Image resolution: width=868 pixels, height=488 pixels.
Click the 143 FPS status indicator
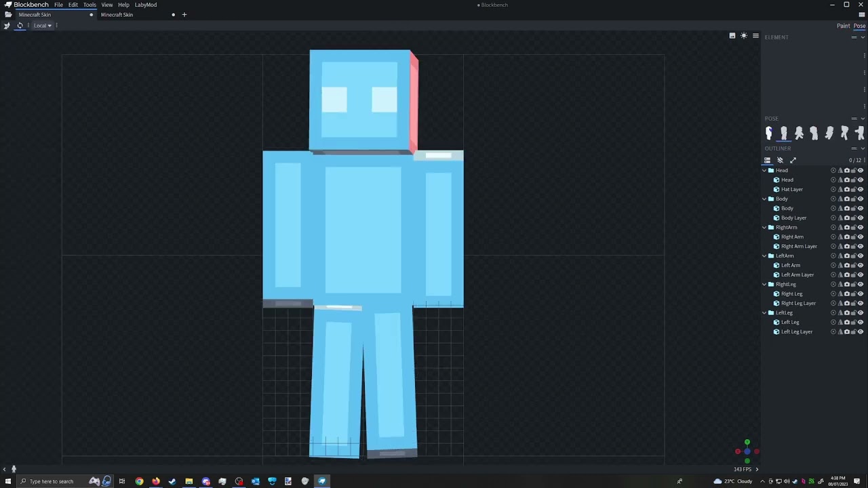pos(743,469)
